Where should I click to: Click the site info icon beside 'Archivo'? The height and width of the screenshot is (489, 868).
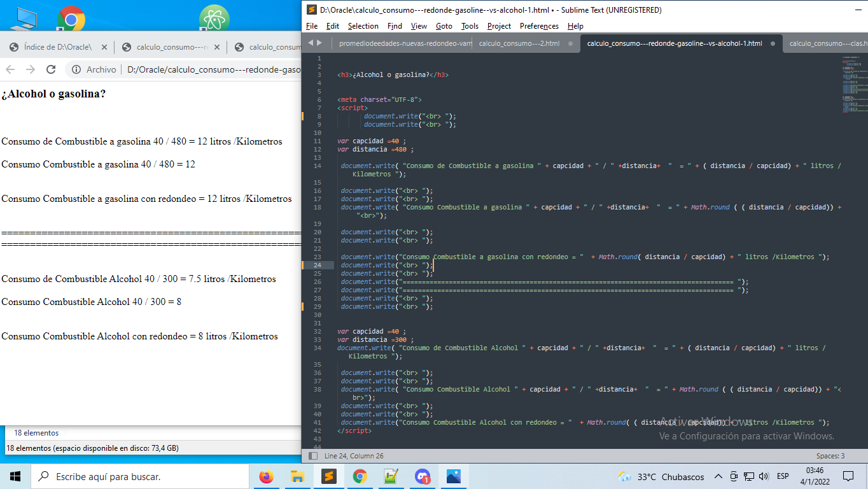76,69
